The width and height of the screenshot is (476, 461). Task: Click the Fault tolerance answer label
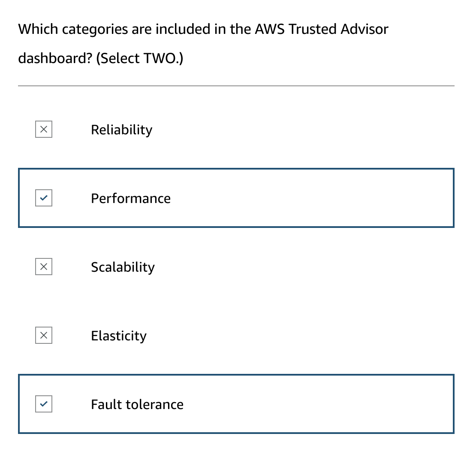(137, 404)
